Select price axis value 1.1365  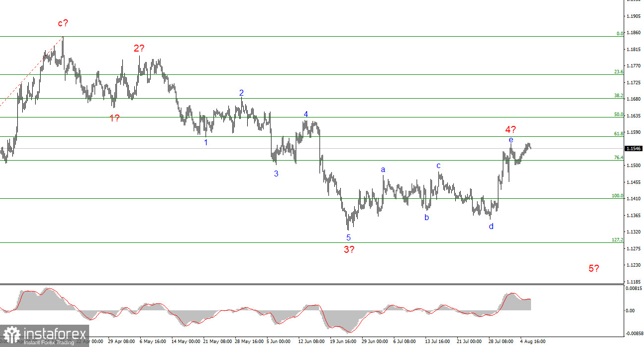[635, 216]
